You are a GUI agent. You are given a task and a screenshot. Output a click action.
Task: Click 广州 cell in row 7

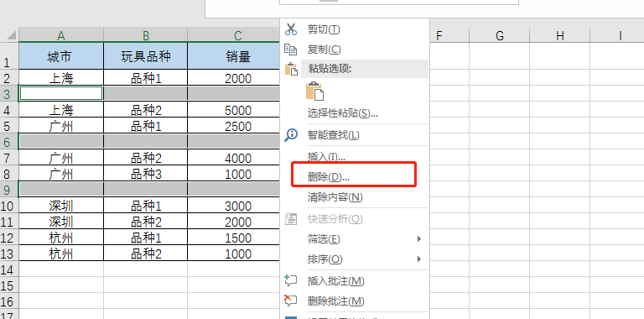point(61,158)
